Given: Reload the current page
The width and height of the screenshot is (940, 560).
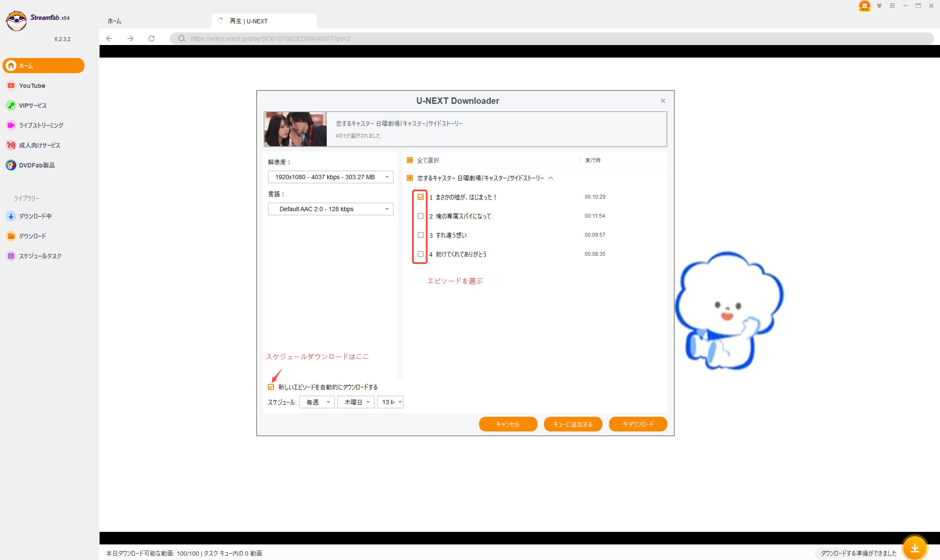Looking at the screenshot, I should pos(151,39).
